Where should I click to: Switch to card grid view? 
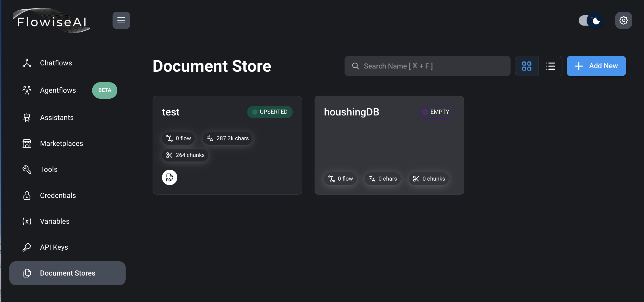point(527,66)
